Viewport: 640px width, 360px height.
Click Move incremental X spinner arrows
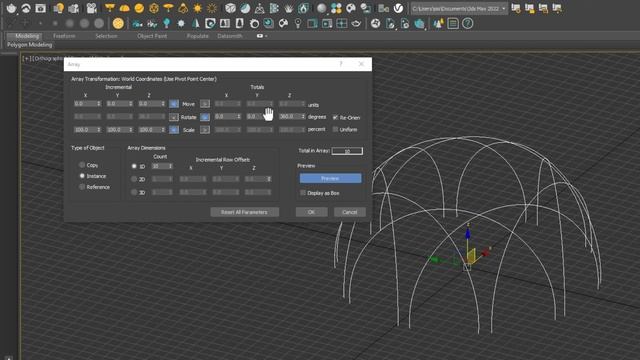pos(98,104)
